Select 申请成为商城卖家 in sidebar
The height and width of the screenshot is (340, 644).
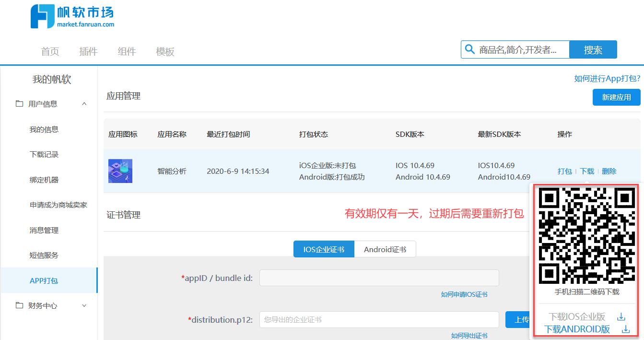[59, 205]
